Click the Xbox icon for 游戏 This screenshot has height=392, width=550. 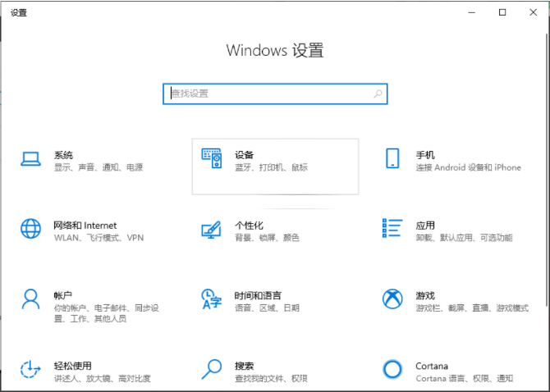pos(392,299)
